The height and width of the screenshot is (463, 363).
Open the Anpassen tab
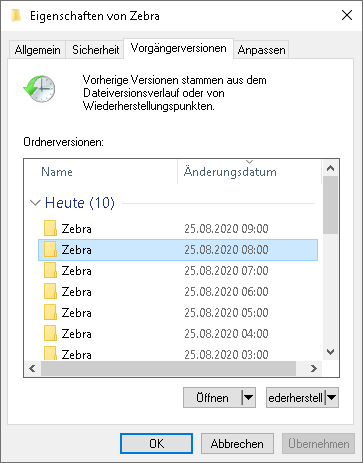261,50
